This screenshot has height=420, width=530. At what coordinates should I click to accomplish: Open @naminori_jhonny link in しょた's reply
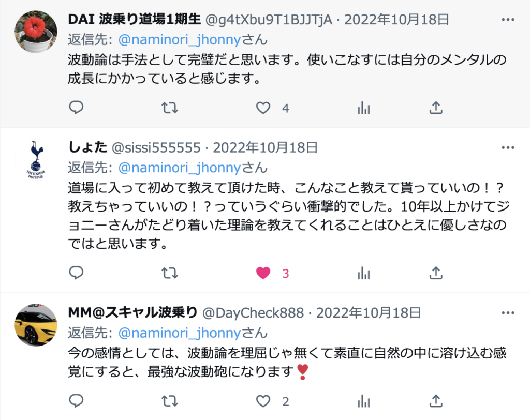point(180,168)
